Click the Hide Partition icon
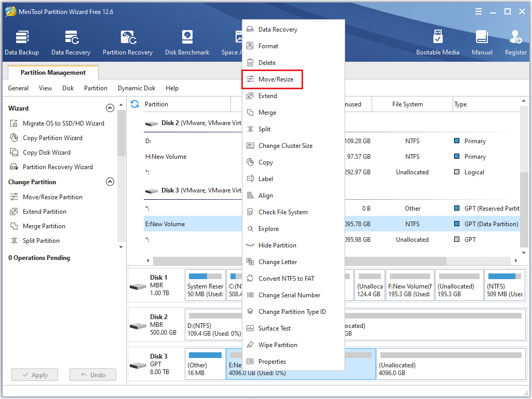The height and width of the screenshot is (399, 532). tap(250, 245)
